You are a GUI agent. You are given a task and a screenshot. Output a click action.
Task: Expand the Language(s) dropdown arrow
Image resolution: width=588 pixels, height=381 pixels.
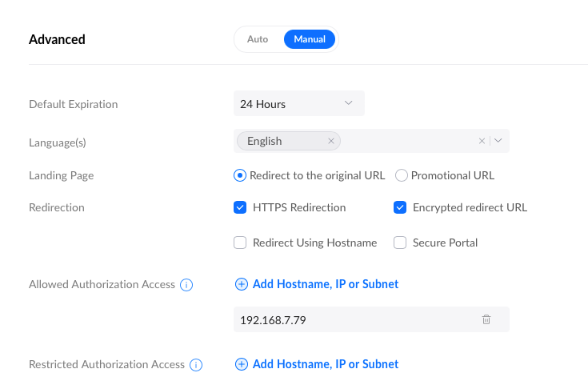(498, 141)
